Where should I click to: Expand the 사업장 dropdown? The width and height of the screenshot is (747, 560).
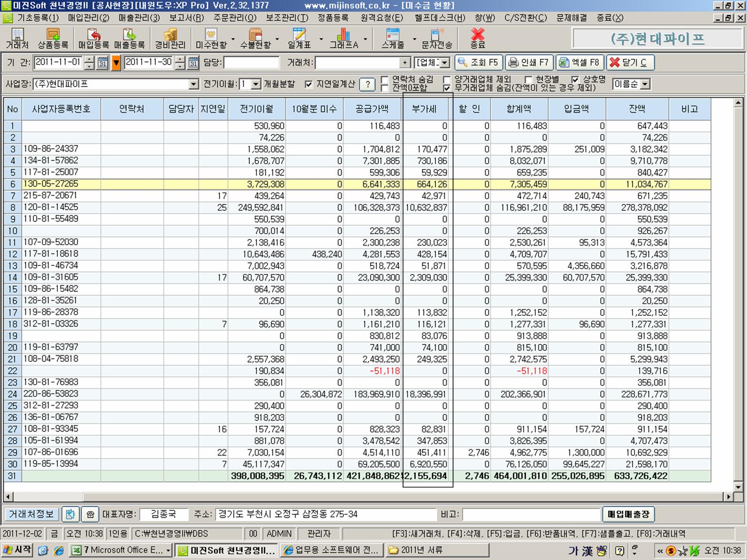coord(193,84)
